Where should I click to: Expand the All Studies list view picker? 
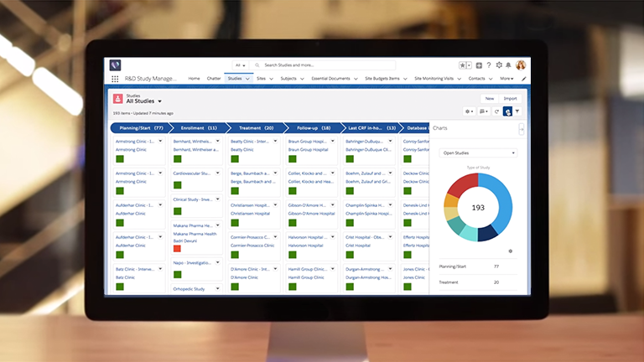[x=159, y=101]
